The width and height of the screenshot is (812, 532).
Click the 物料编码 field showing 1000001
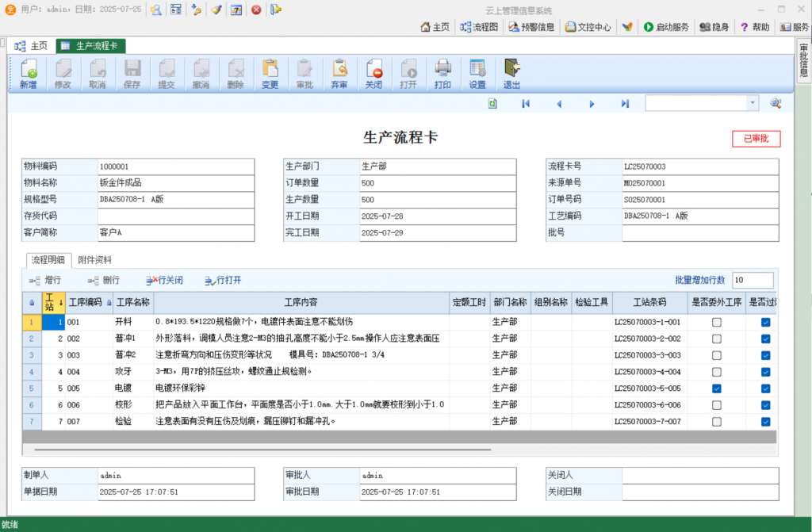(176, 166)
